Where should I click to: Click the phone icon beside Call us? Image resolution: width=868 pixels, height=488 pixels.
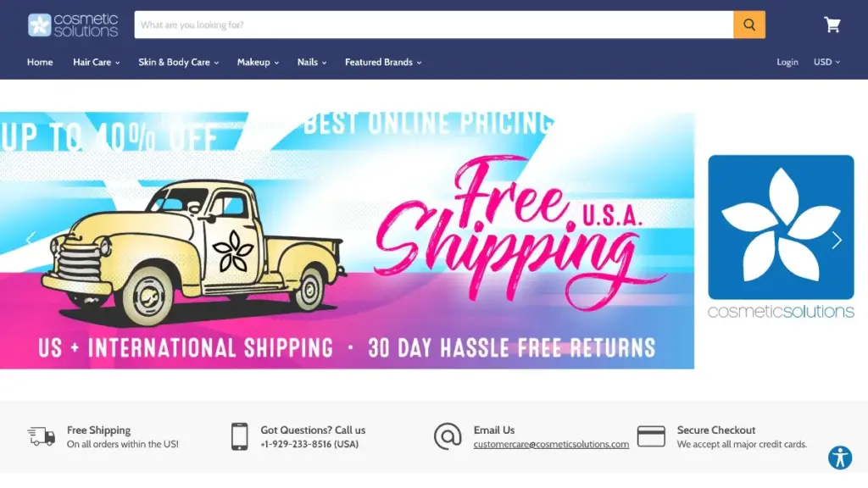[239, 436]
